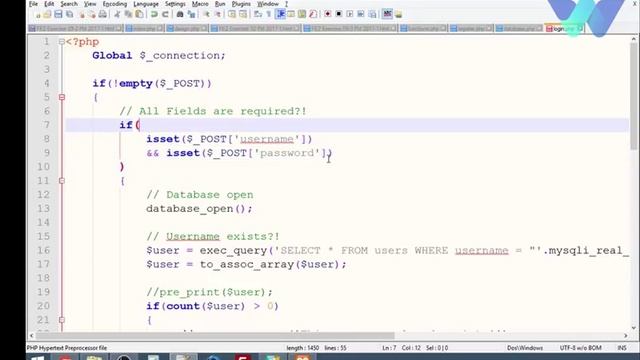640x360 pixels.
Task: Click the '//pre_print($user);' comment line
Action: (209, 292)
